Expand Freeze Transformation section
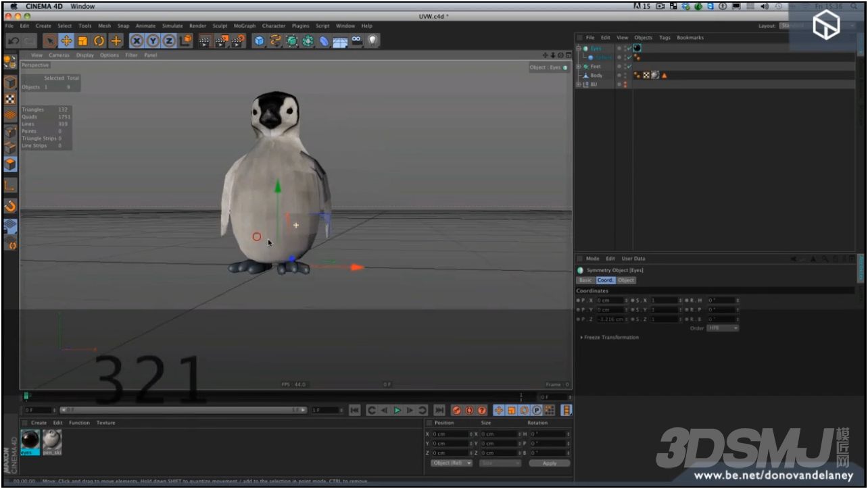The width and height of the screenshot is (868, 489). click(x=609, y=337)
